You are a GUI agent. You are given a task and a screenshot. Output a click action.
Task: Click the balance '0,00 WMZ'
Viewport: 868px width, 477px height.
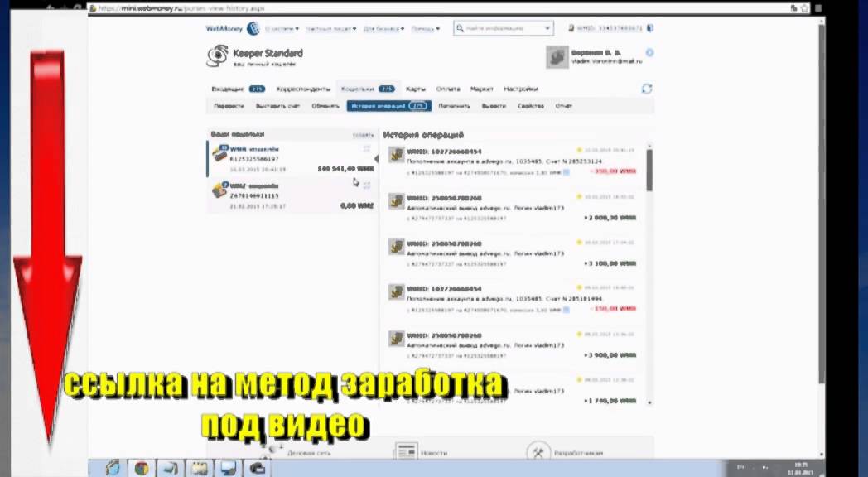pyautogui.click(x=357, y=206)
